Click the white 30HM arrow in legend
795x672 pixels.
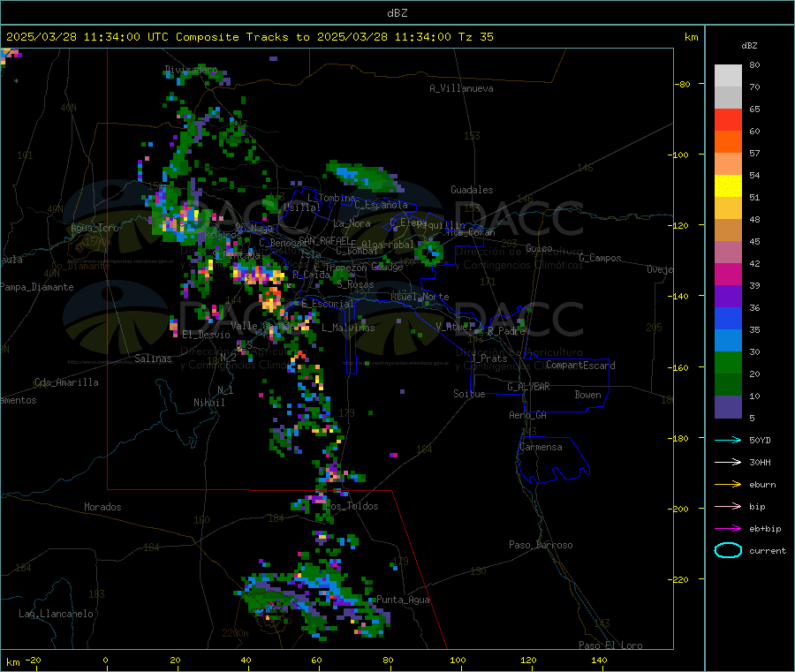(x=728, y=462)
